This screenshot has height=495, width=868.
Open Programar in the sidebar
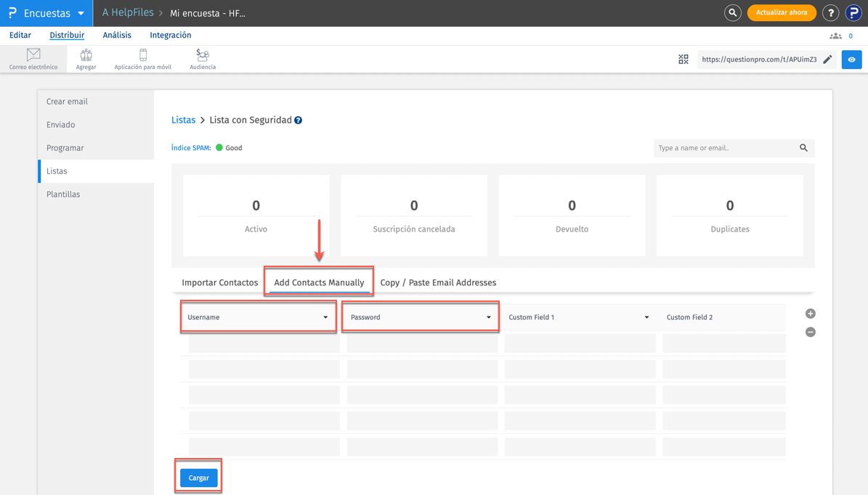[96, 148]
